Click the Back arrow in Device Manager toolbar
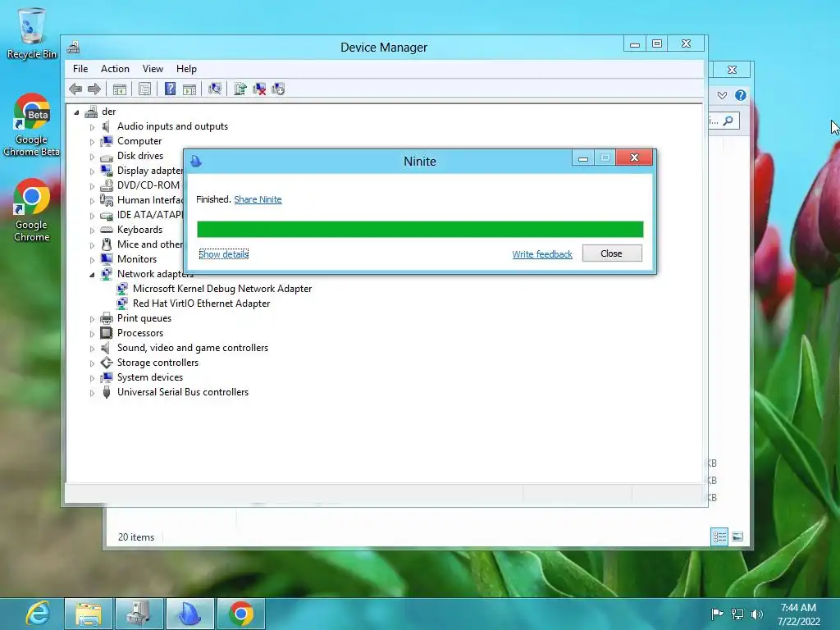 (x=75, y=89)
